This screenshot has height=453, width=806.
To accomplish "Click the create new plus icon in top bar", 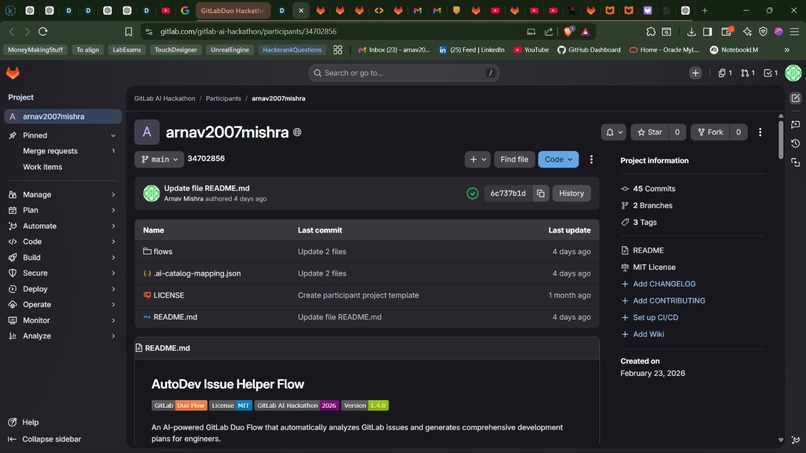I will point(695,73).
